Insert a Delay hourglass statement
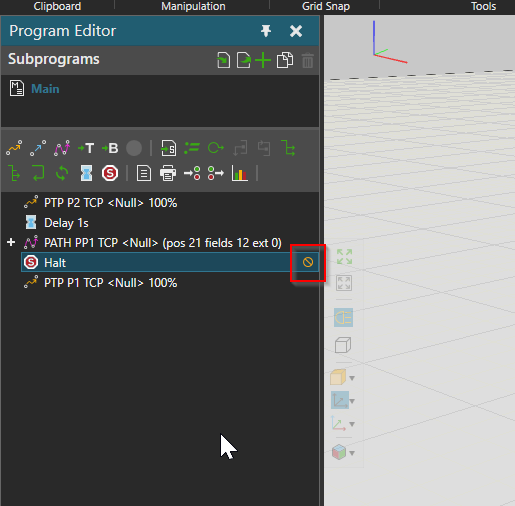 coord(86,173)
